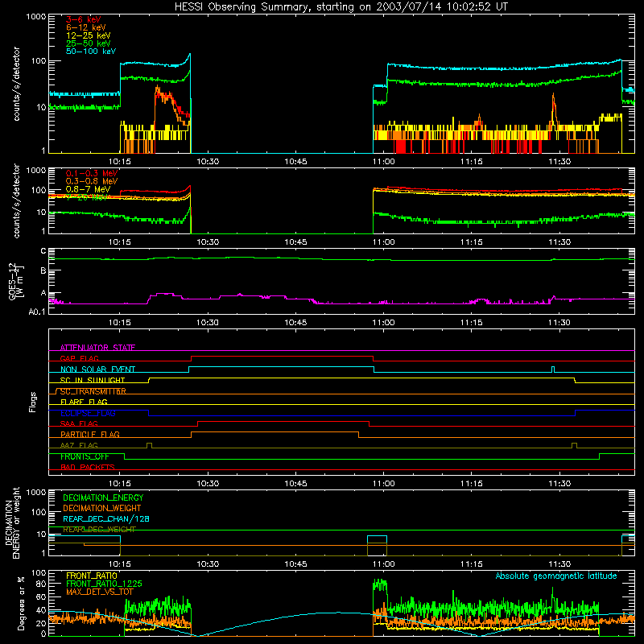Click the FRONTS_OFF flag label
The height and width of the screenshot is (644, 644).
85,456
